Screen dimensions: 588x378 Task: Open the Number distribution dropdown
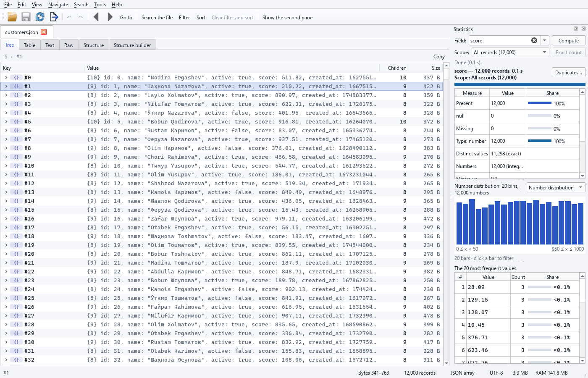click(x=556, y=187)
